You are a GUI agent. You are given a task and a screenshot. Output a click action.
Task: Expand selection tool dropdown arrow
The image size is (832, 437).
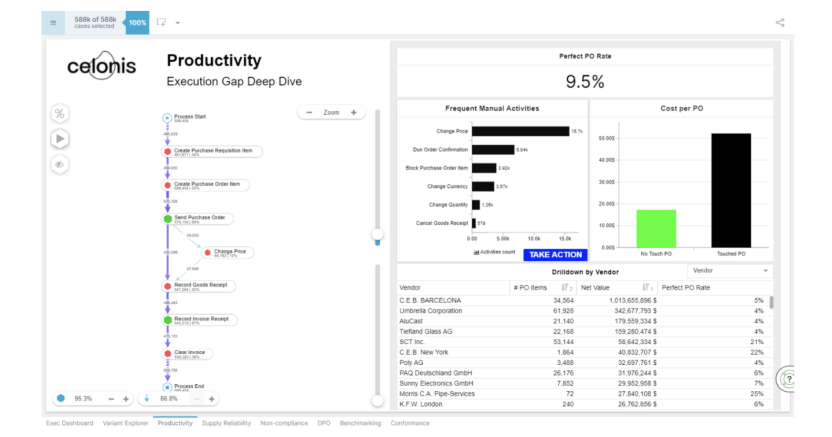coord(178,23)
